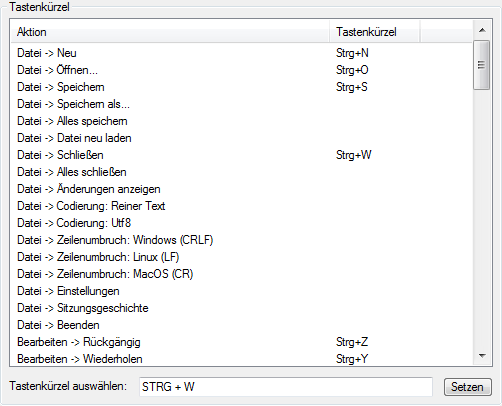
Task: Select the Tastenkürzel column header
Action: tap(375, 32)
